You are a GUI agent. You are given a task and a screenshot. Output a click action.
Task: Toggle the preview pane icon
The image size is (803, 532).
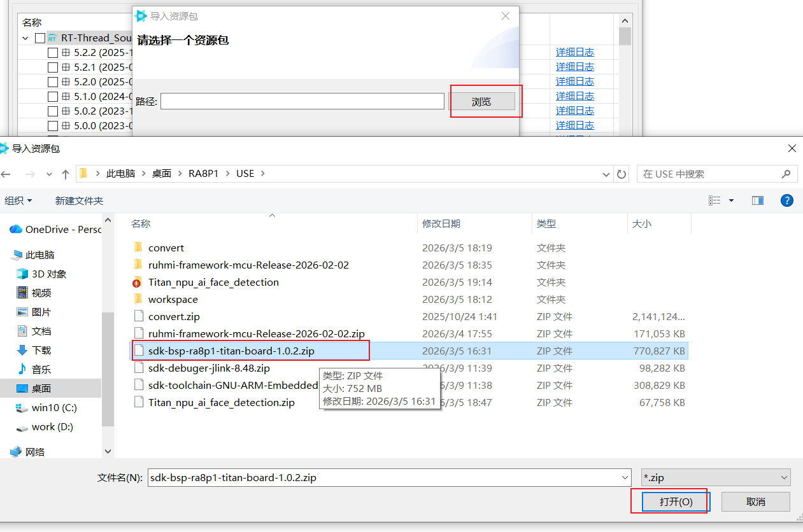tap(758, 200)
